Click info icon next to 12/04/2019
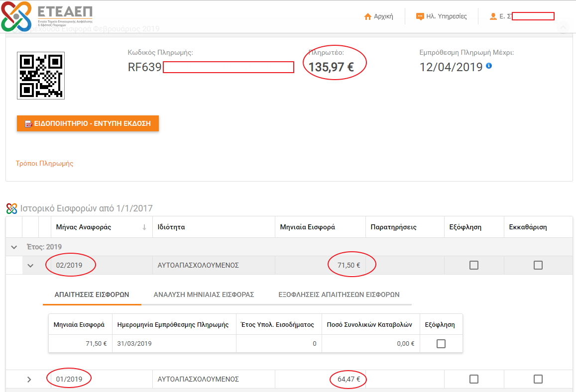 [x=488, y=66]
